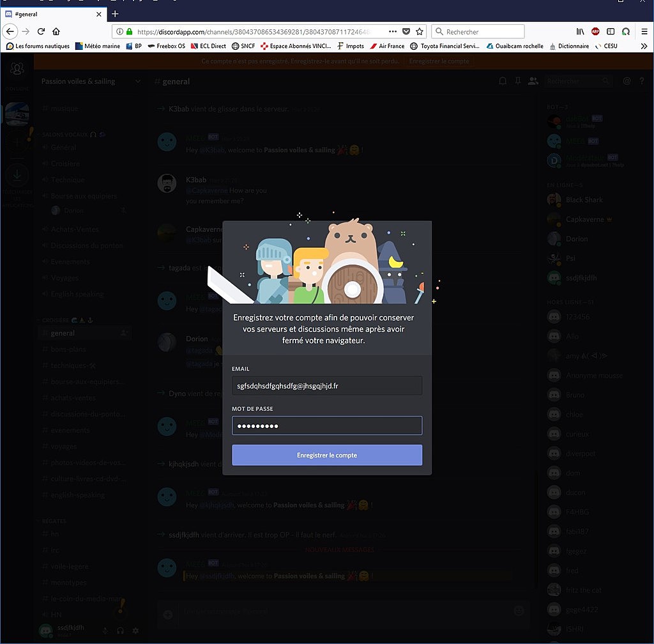Reload the current page

(41, 31)
